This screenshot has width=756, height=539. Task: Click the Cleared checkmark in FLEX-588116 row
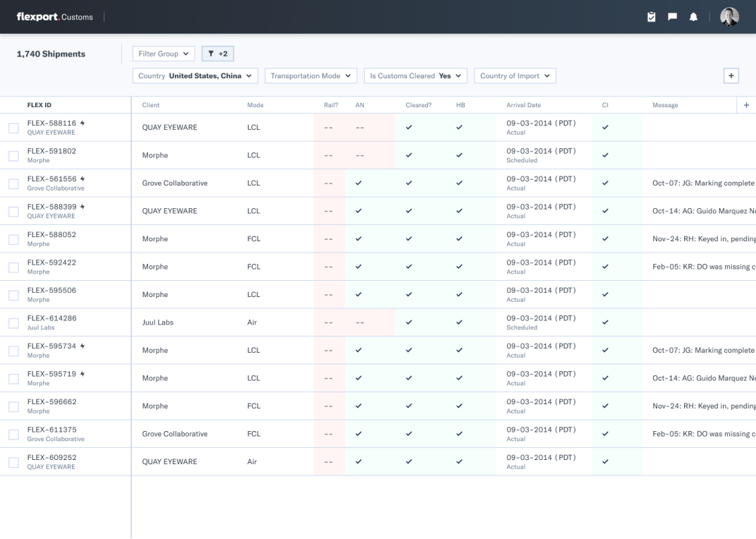pyautogui.click(x=409, y=128)
